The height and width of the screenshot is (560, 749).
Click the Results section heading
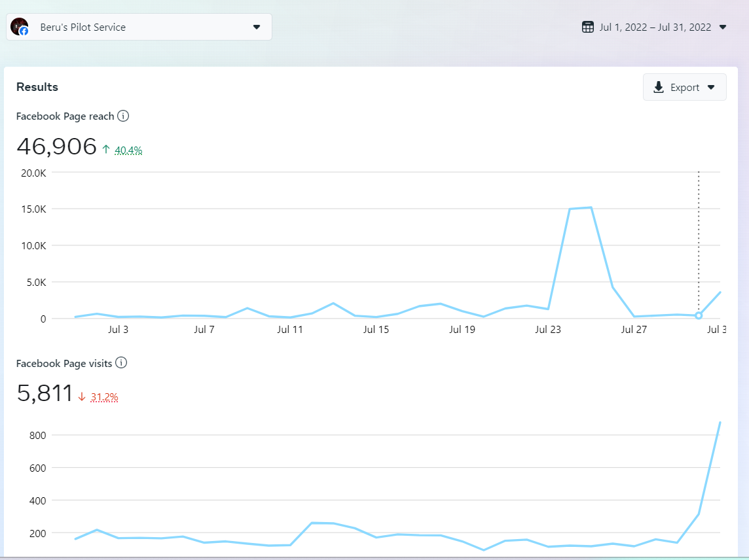click(37, 87)
